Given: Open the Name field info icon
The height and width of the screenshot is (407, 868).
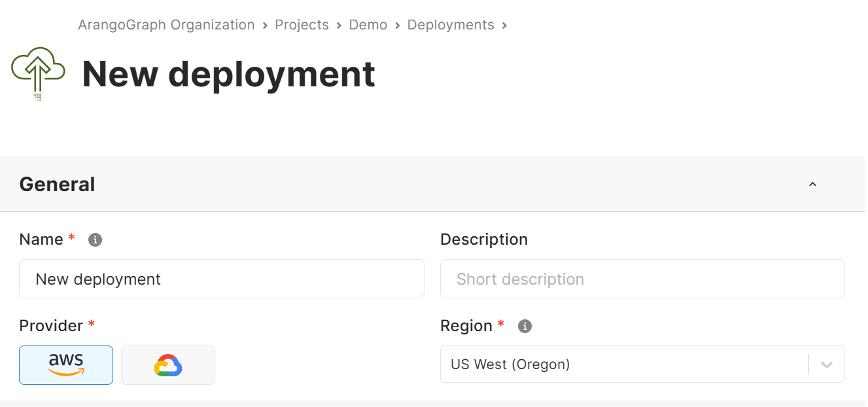Looking at the screenshot, I should (x=95, y=239).
